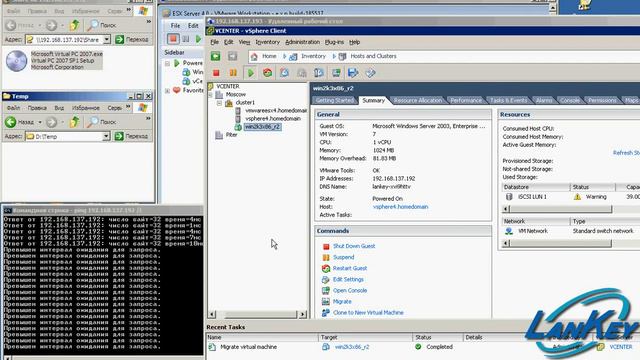Select the Piter datacenter in the tree
Image resolution: width=640 pixels, height=360 pixels.
pyautogui.click(x=231, y=135)
